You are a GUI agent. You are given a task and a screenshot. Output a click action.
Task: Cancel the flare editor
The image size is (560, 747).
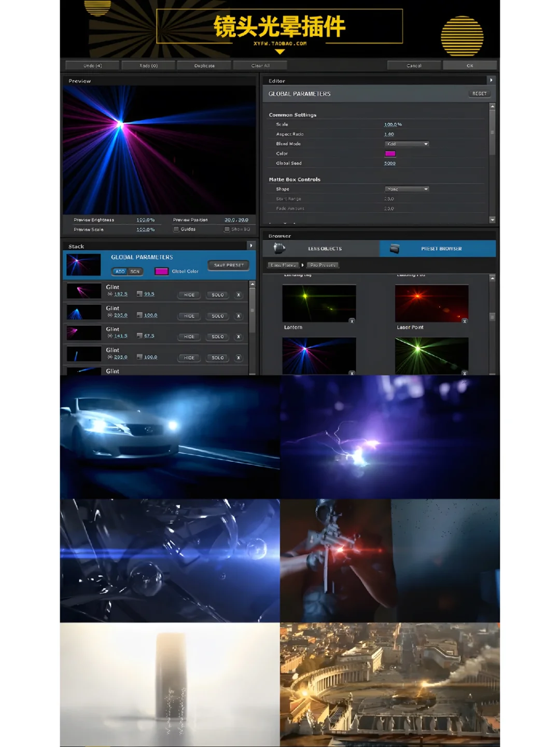[414, 65]
